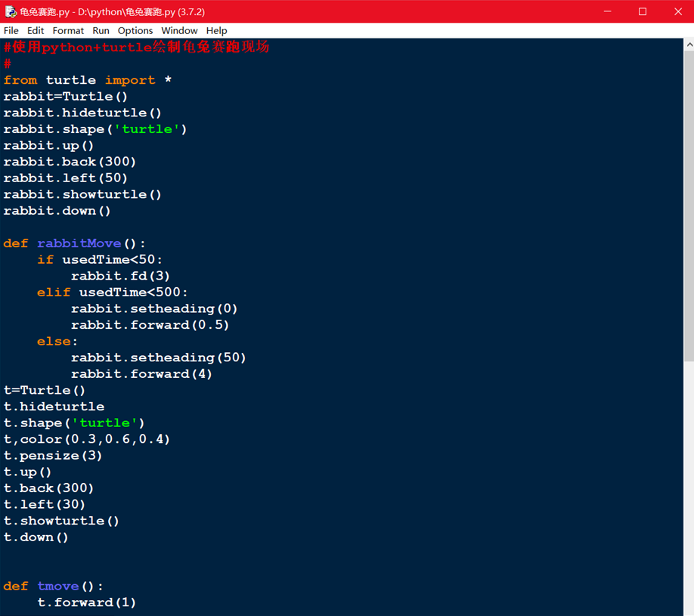The image size is (694, 616).
Task: Click the Chinese comment line at top
Action: [136, 47]
